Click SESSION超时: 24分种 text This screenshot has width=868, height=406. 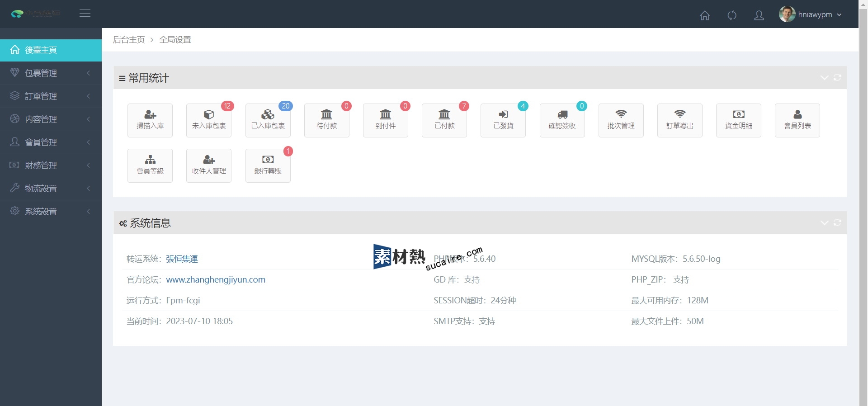475,301
